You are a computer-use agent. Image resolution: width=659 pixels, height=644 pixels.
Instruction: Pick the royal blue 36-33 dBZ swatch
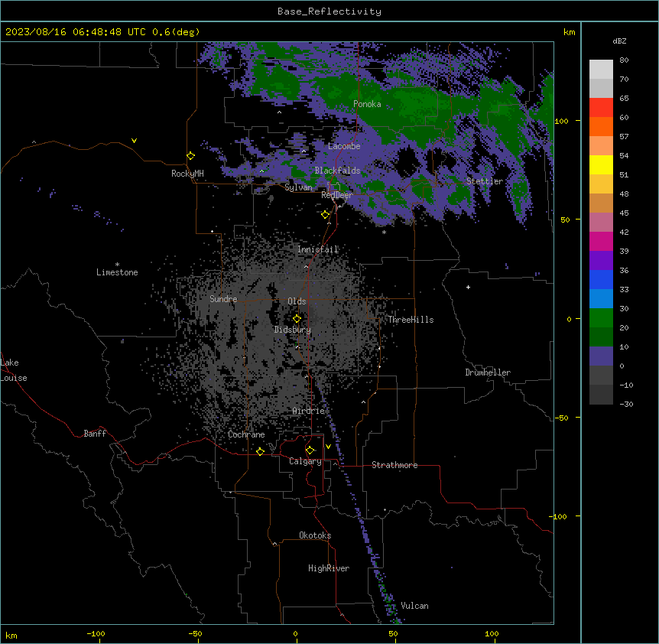(601, 279)
